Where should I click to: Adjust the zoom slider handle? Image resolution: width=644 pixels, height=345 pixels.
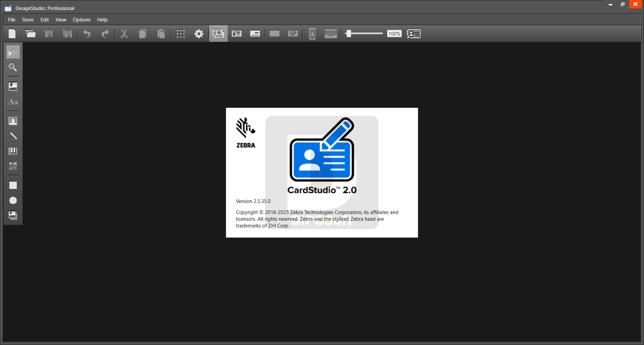point(348,33)
